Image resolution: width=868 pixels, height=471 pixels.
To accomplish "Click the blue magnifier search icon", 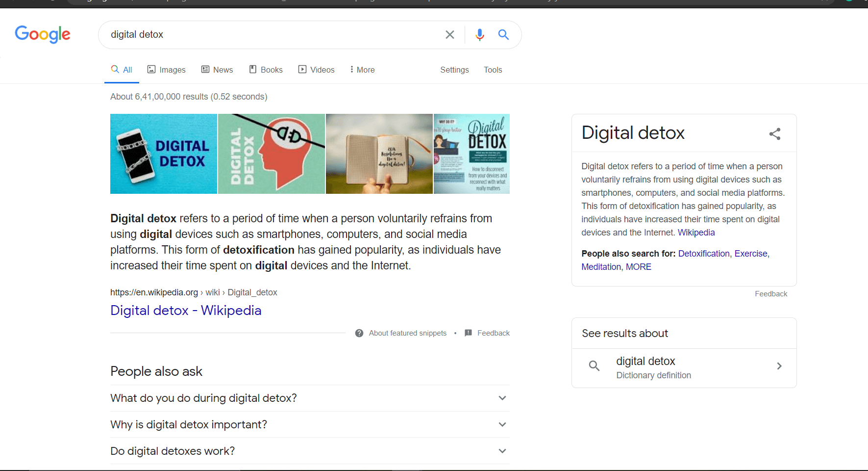I will click(503, 34).
